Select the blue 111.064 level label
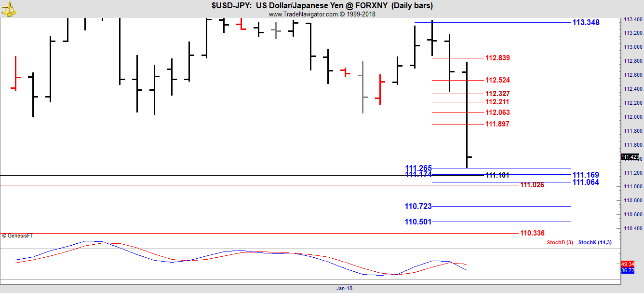The height and width of the screenshot is (293, 644). coord(586,182)
